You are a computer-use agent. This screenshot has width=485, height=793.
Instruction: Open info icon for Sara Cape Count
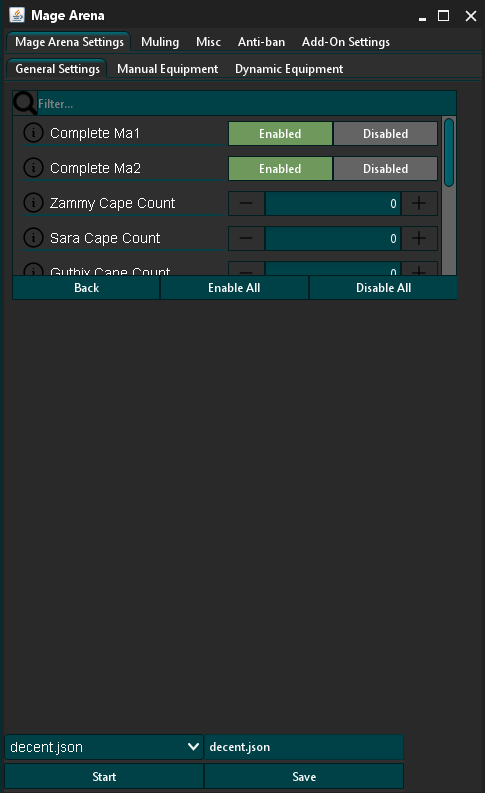33,238
